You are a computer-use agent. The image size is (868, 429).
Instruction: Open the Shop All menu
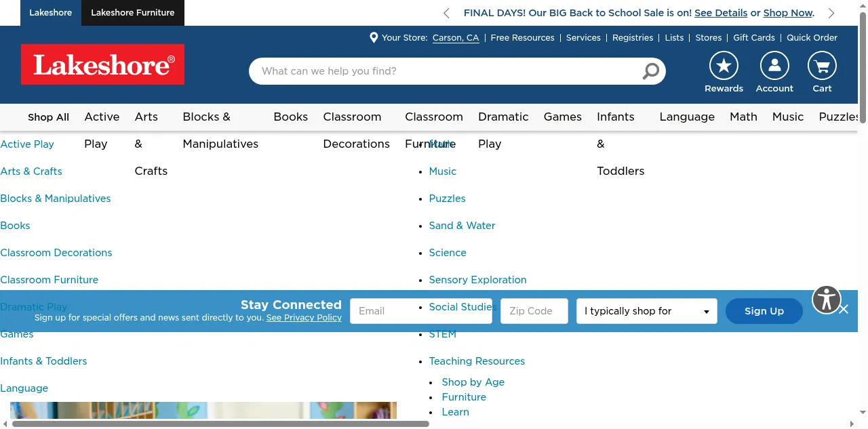tap(48, 117)
